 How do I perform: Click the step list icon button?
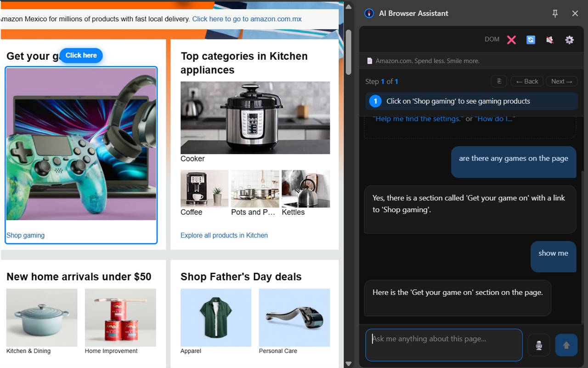(499, 81)
